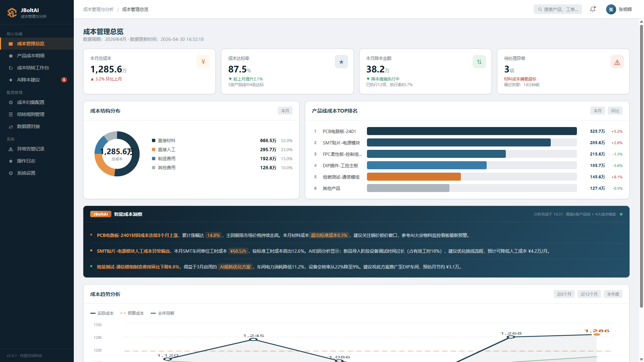The width and height of the screenshot is (644, 362).
Task: Click the 结转规则管理 list icon
Action: pyautogui.click(x=11, y=115)
